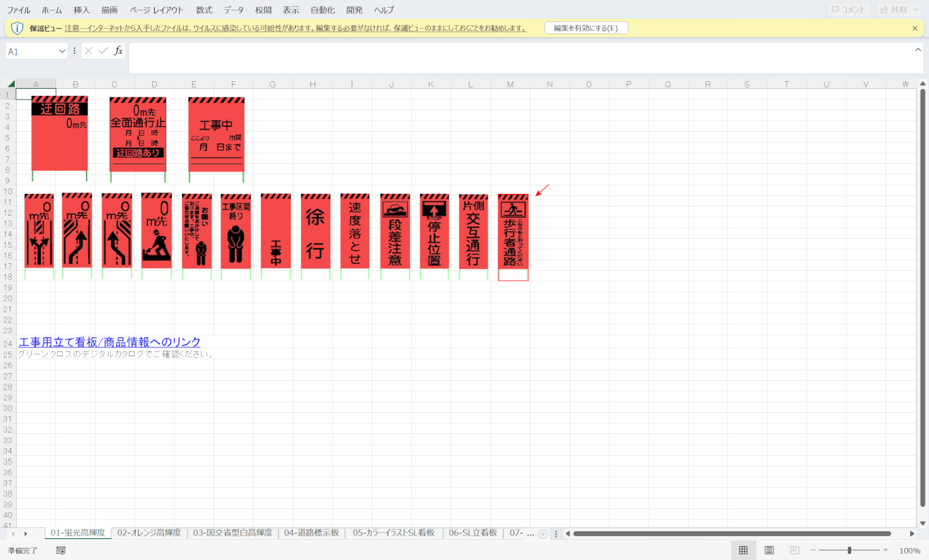This screenshot has width=929, height=560.
Task: Follow the 工事用立て看板/商品情報へのリンク hyperlink
Action: 109,342
